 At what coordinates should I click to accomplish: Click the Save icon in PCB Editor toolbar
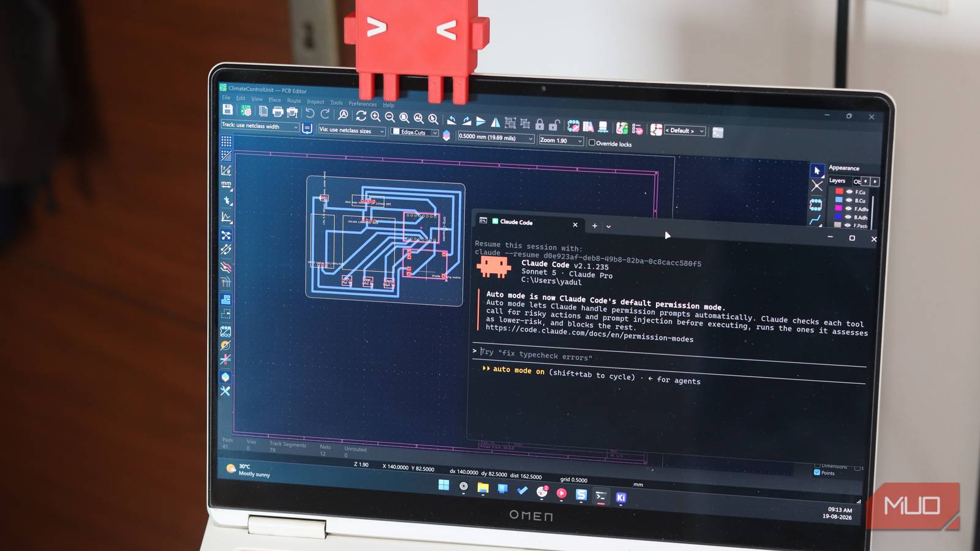[x=227, y=110]
